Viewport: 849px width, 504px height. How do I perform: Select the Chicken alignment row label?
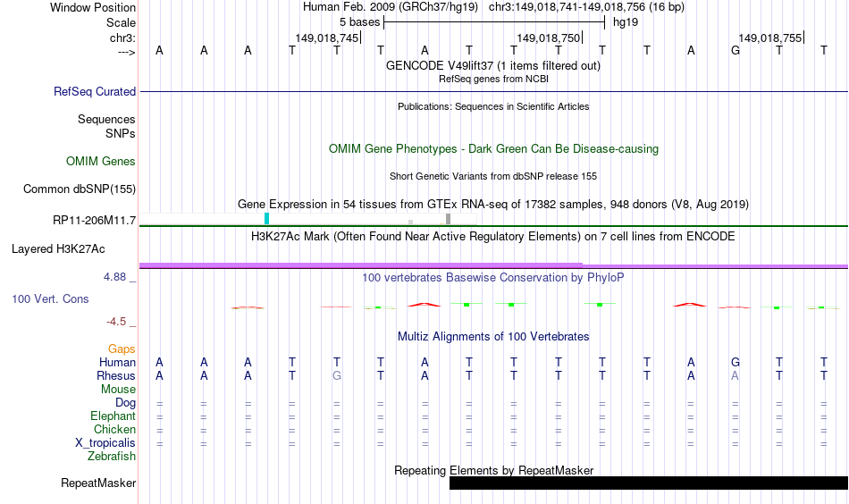(x=114, y=429)
